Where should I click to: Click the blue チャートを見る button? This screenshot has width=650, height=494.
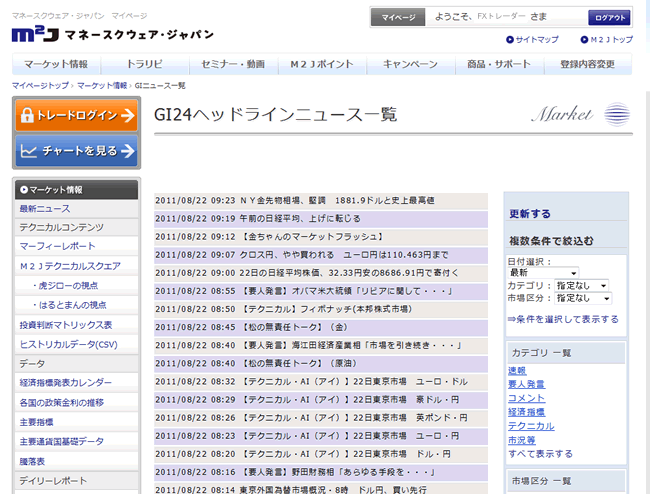point(77,150)
